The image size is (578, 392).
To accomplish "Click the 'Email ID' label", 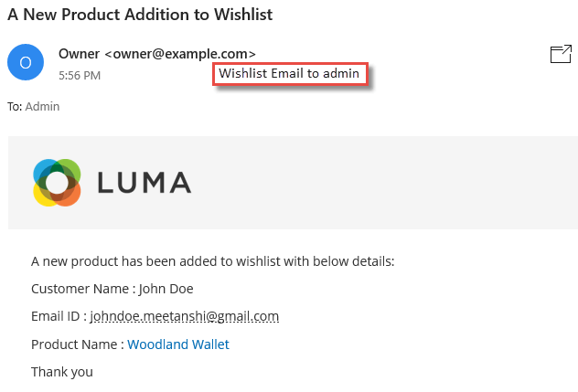I will [55, 316].
